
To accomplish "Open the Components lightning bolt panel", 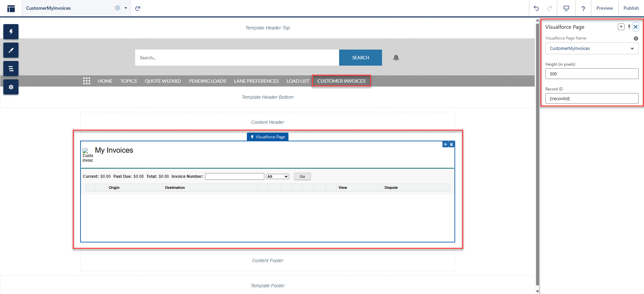I will point(11,32).
